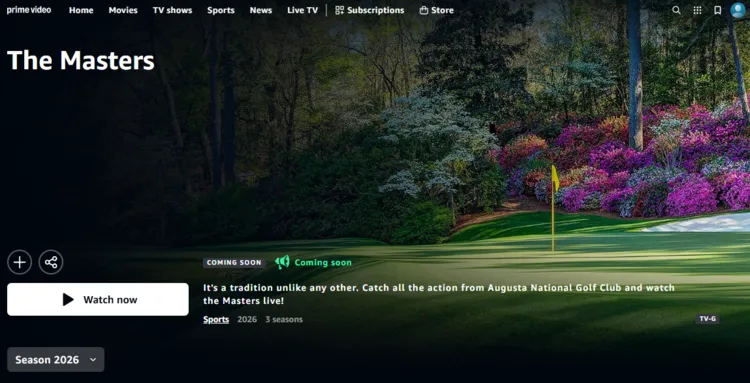This screenshot has height=383, width=750.
Task: Click the COMING SOON badge
Action: coord(234,263)
